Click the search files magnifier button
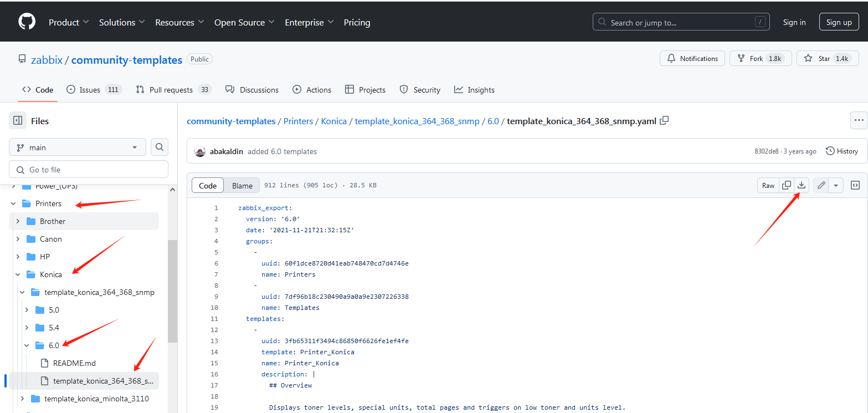 click(159, 147)
